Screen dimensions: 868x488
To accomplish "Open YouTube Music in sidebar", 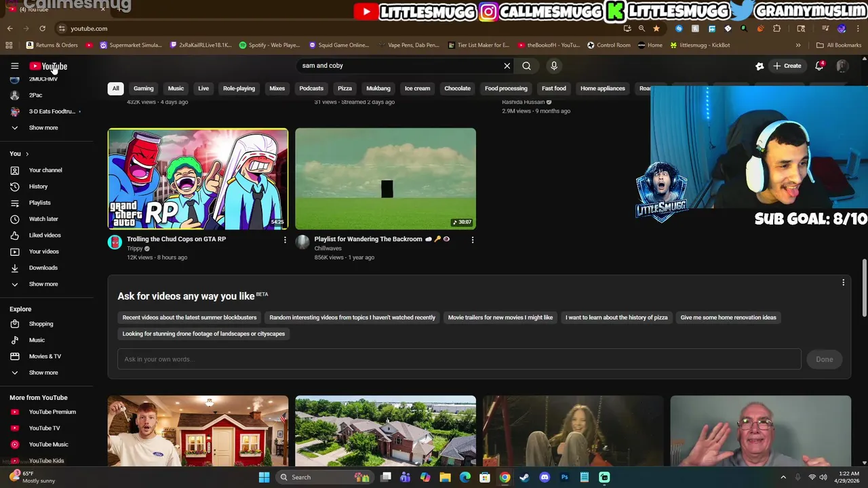I will point(48,445).
